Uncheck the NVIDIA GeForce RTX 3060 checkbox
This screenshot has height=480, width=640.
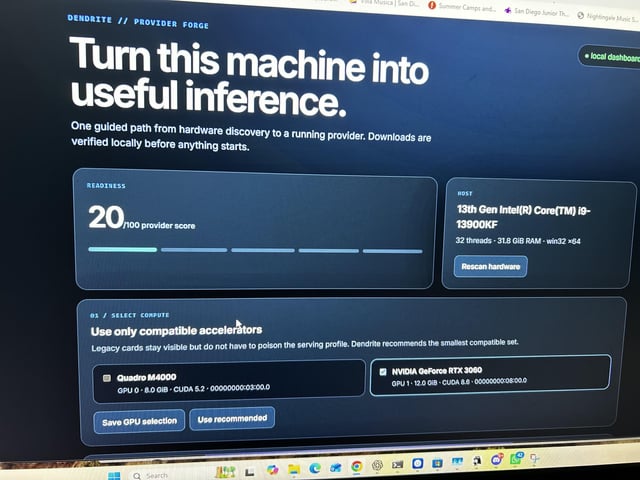[x=383, y=371]
